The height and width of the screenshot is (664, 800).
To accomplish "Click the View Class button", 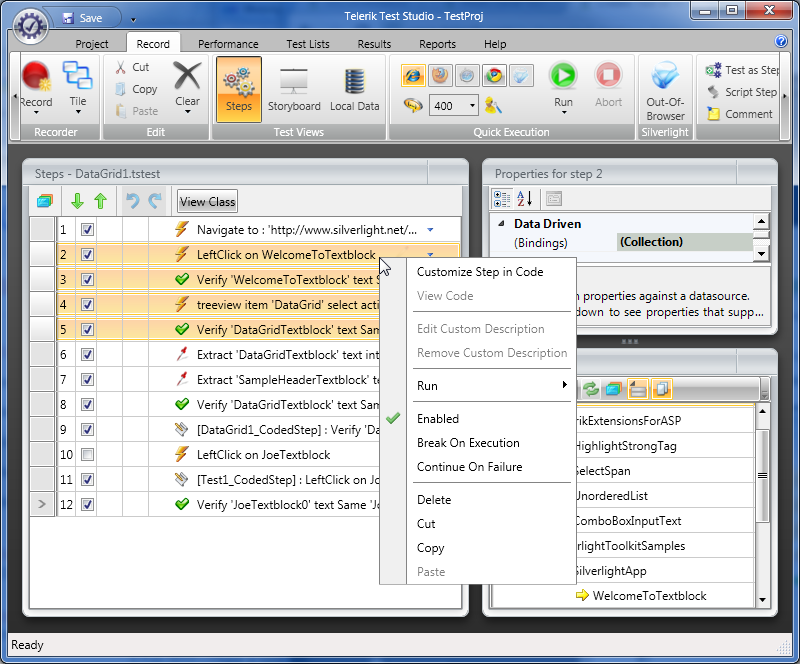I will click(207, 202).
